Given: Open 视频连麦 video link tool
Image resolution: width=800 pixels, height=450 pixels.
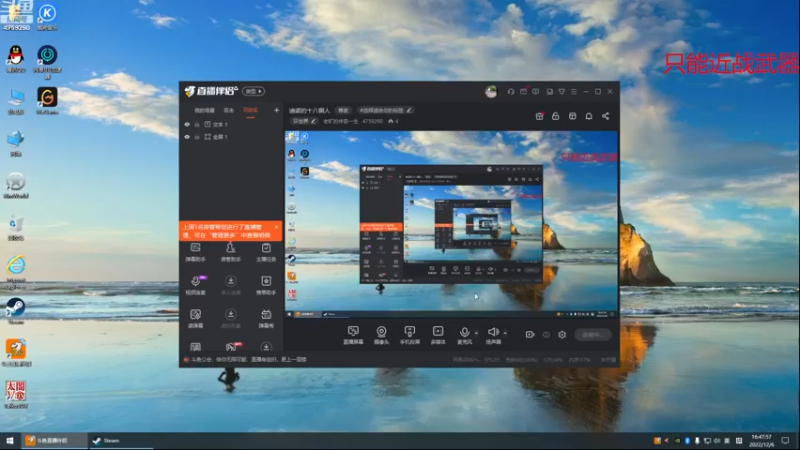Looking at the screenshot, I should (195, 285).
